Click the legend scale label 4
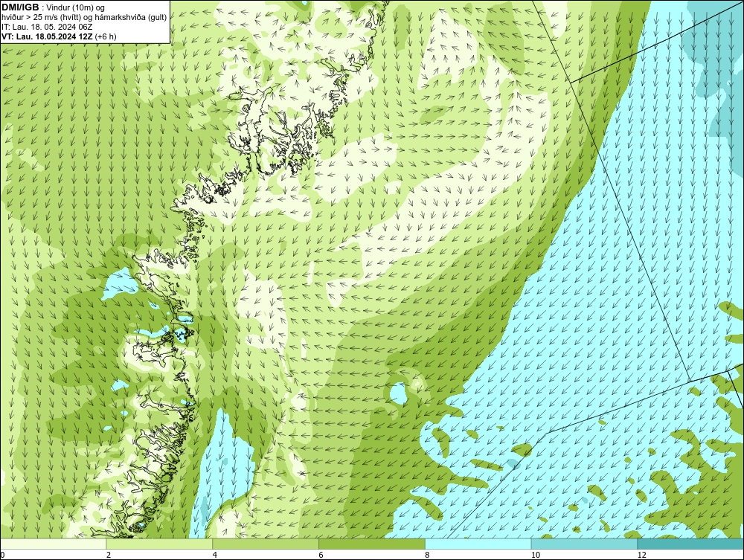Image resolution: width=744 pixels, height=560 pixels. pos(215,555)
